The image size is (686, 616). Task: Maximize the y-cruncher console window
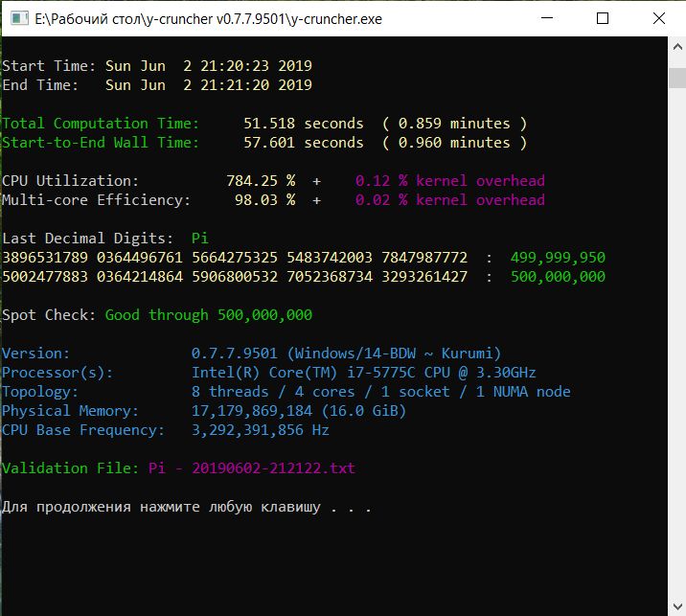coord(602,18)
